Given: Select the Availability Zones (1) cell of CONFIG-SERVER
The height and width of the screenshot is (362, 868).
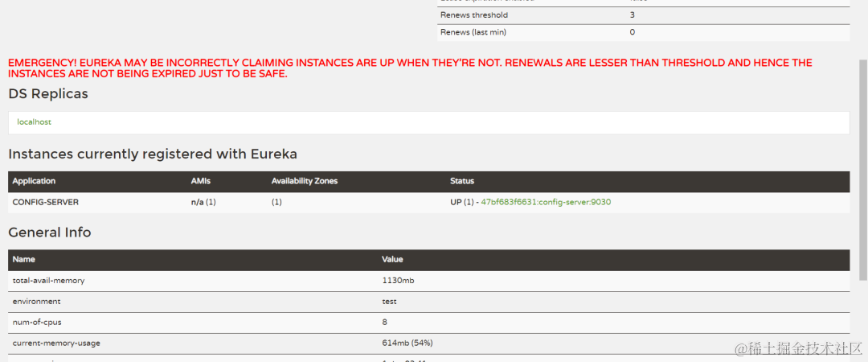Looking at the screenshot, I should tap(276, 203).
